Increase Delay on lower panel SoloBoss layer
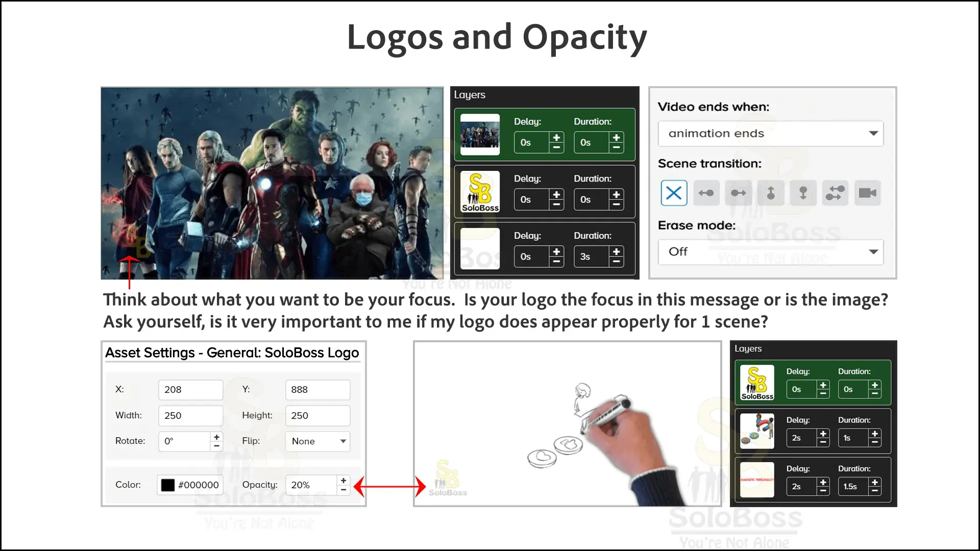The image size is (980, 551). pyautogui.click(x=823, y=385)
